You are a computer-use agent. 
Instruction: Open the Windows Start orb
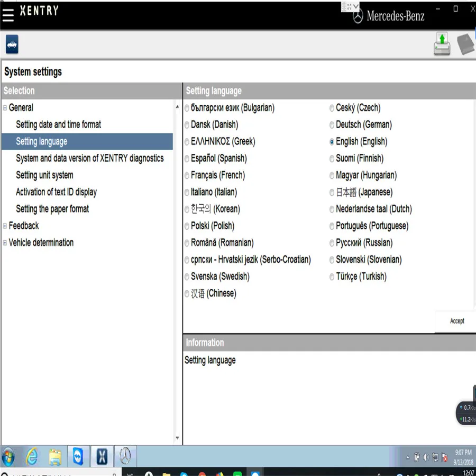tap(8, 456)
